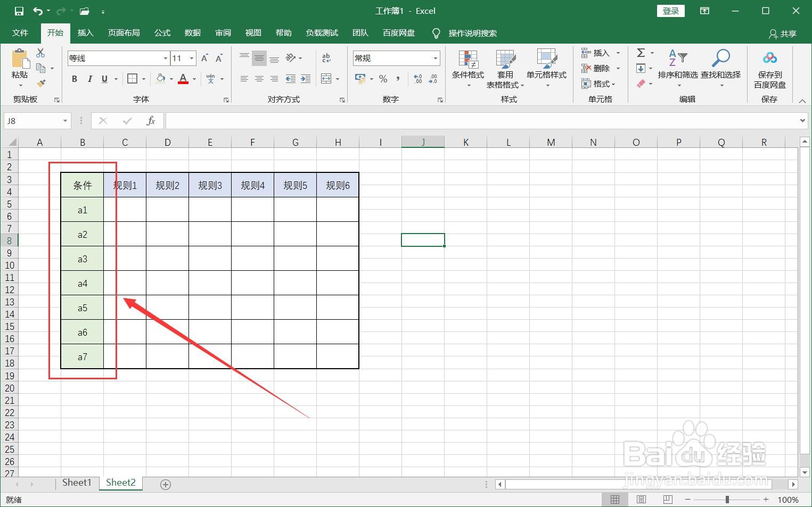Viewport: 812px width, 507px height.
Task: Decrease indent of cell contents
Action: pyautogui.click(x=291, y=79)
